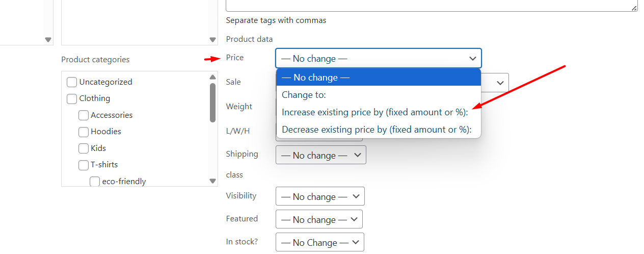The width and height of the screenshot is (644, 254).
Task: Check the Uncategorized category checkbox
Action: (72, 82)
